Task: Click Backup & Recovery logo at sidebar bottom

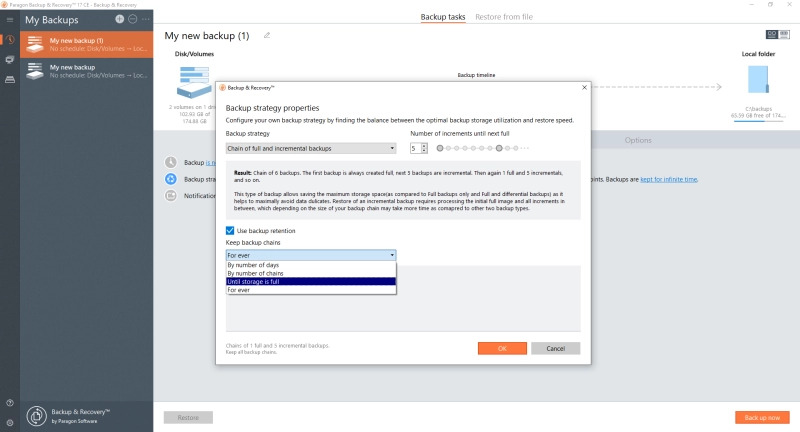Action: [x=37, y=416]
